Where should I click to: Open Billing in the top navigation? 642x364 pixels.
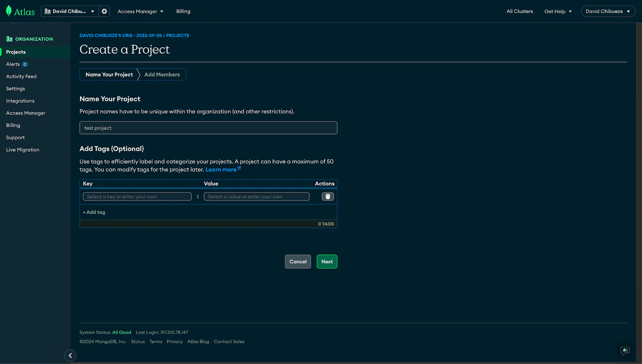pyautogui.click(x=183, y=11)
